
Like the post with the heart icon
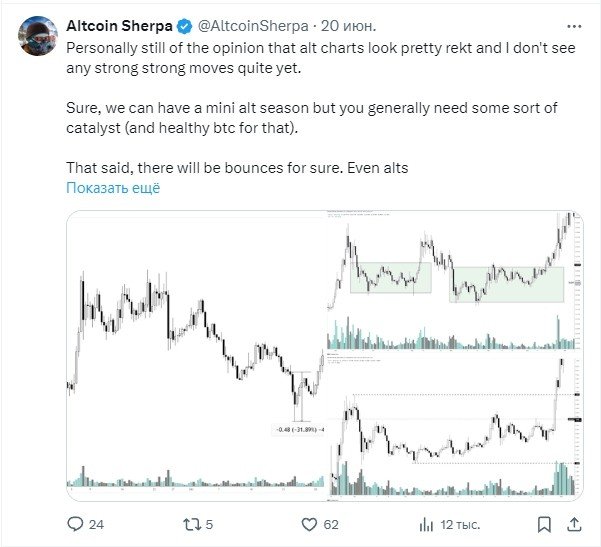(x=311, y=523)
